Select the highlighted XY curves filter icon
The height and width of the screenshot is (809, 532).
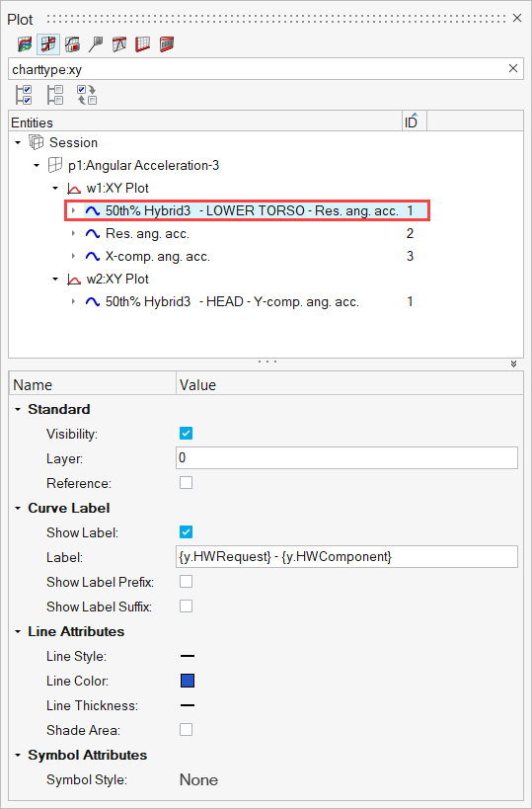point(48,44)
